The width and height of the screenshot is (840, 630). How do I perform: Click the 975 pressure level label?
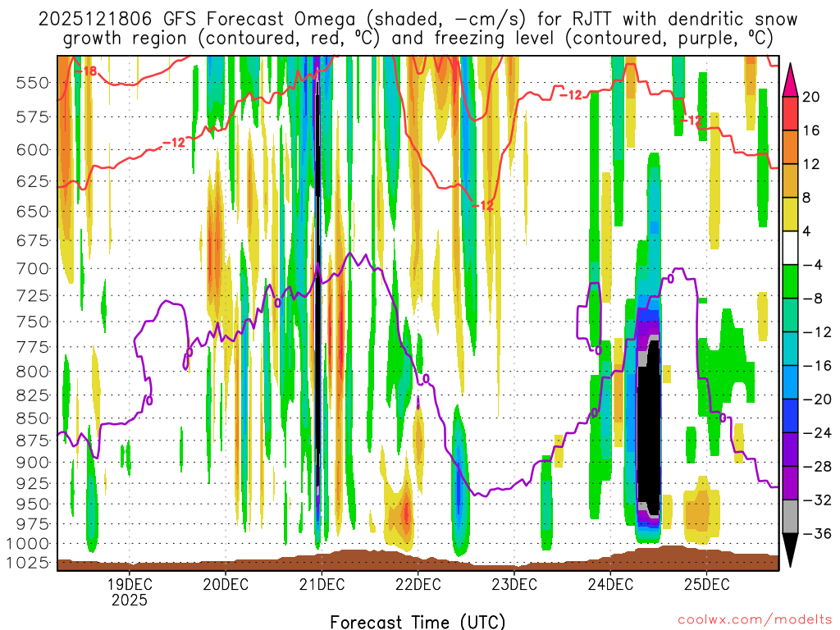point(32,524)
